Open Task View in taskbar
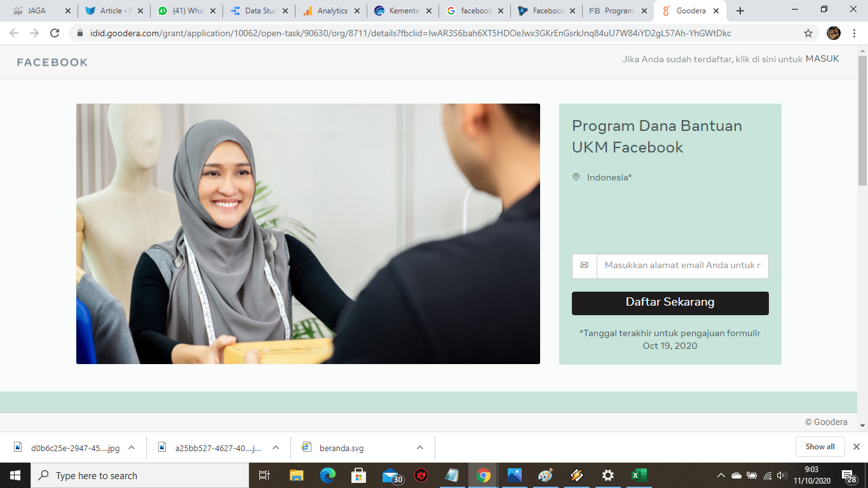The height and width of the screenshot is (488, 868). tap(264, 475)
